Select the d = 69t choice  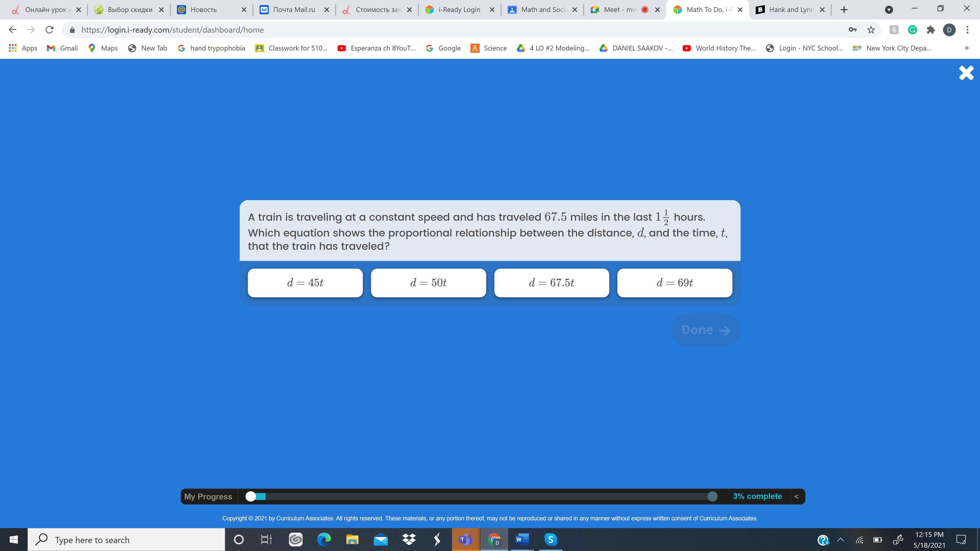tap(675, 283)
